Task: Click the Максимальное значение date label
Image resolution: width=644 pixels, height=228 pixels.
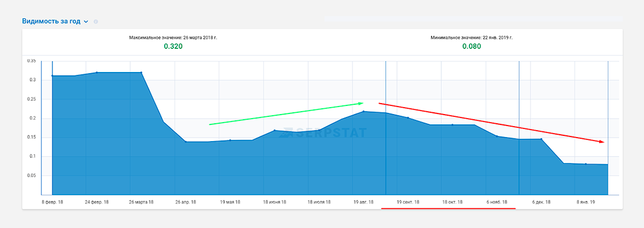Action: tap(173, 37)
